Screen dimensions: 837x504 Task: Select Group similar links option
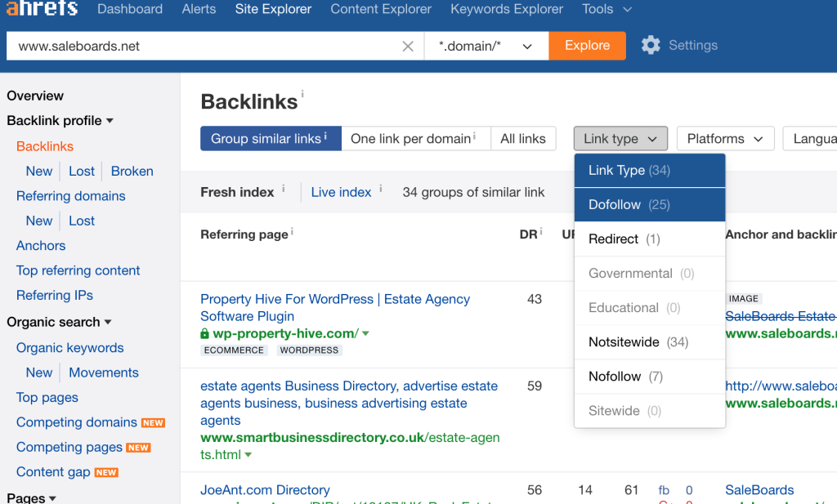point(271,139)
